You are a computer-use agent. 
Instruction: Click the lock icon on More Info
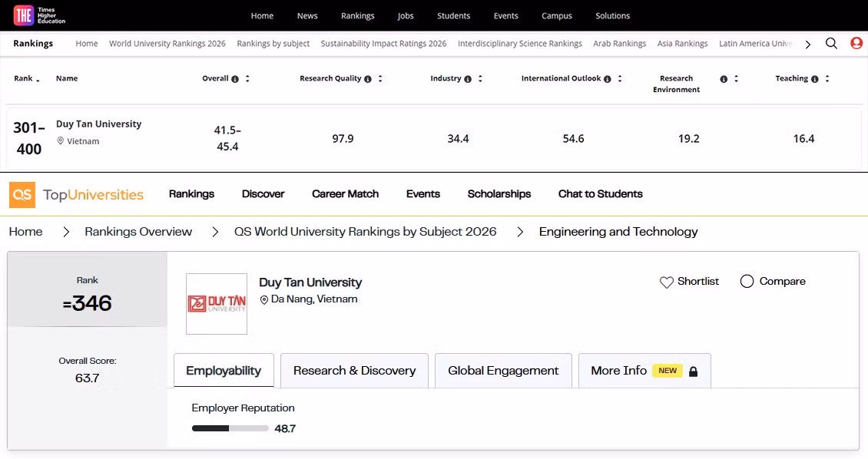(x=693, y=371)
